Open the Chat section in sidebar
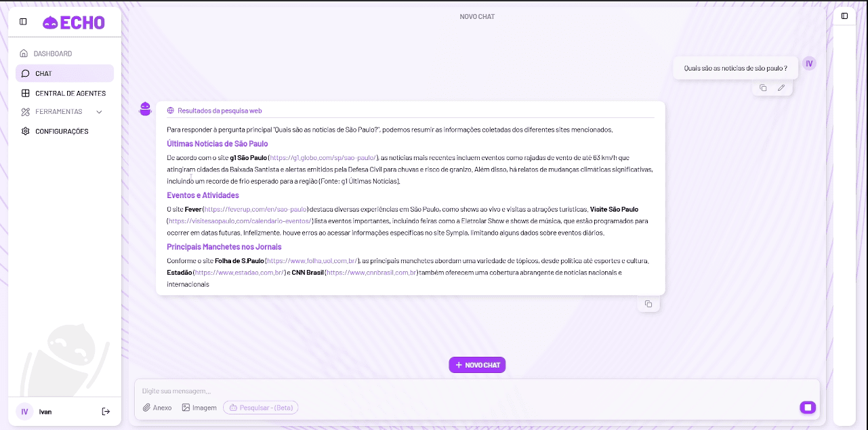 [x=44, y=73]
